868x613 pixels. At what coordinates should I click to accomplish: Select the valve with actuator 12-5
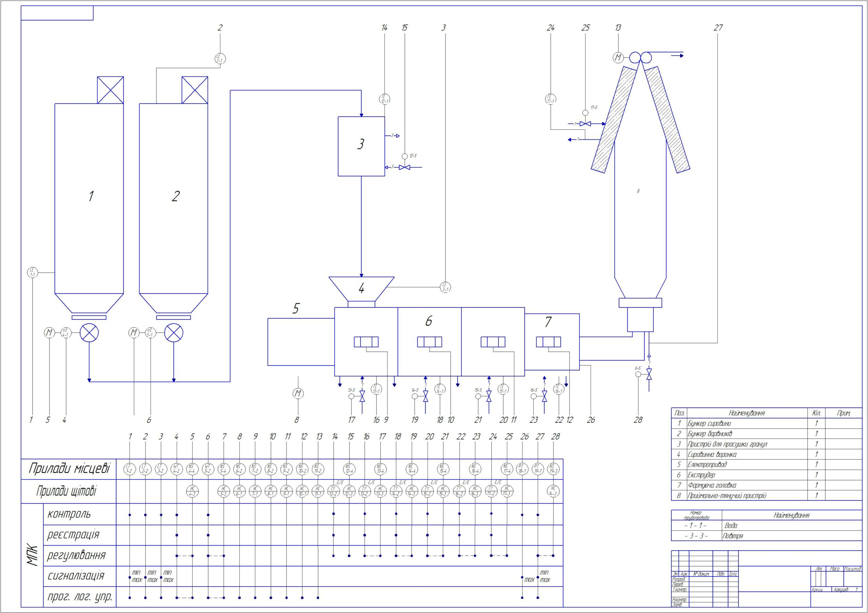pos(405,167)
